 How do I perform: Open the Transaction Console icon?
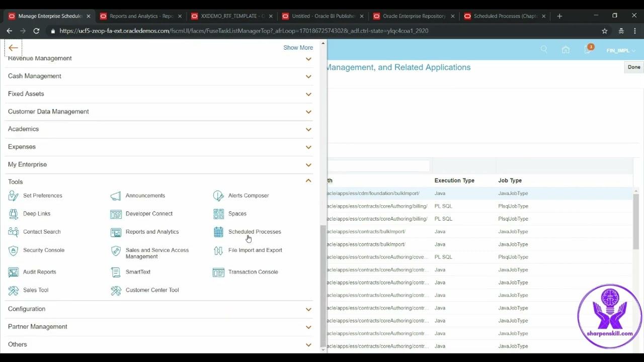coord(218,272)
